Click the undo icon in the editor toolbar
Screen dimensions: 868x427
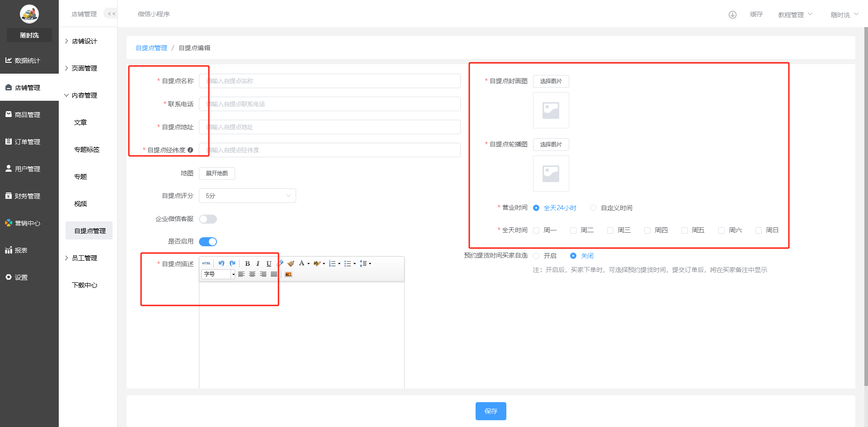tap(221, 263)
